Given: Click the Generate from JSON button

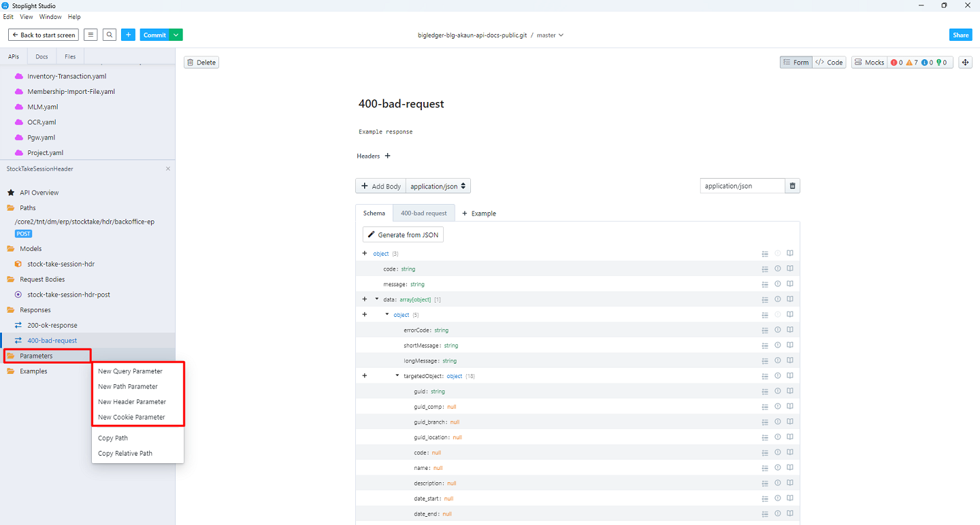Looking at the screenshot, I should [403, 235].
